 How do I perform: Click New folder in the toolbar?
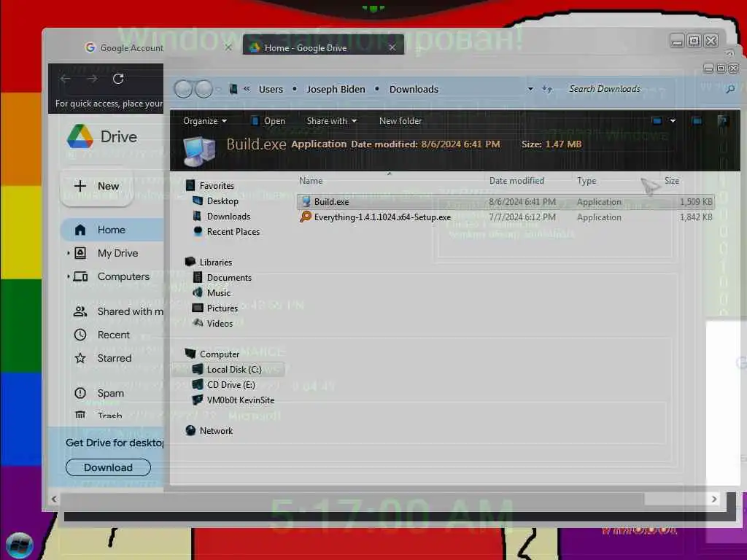400,121
